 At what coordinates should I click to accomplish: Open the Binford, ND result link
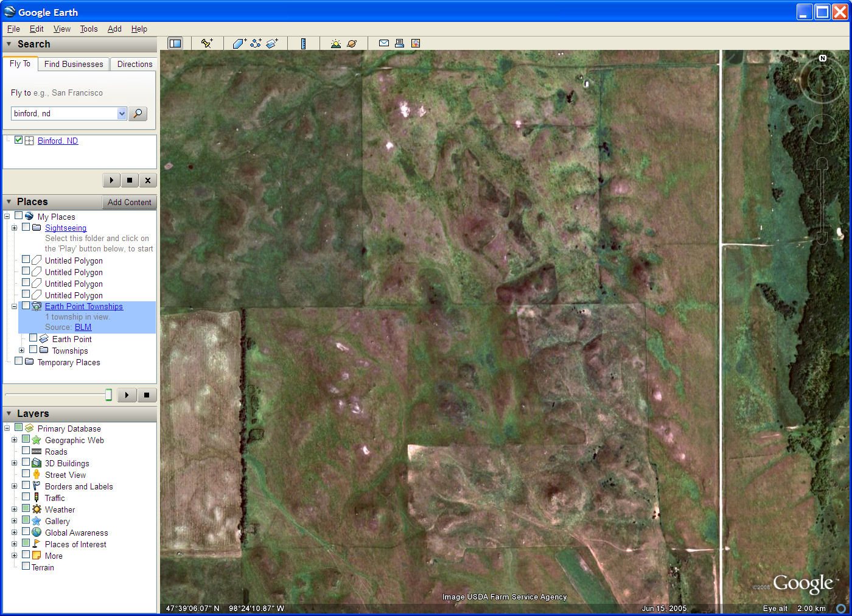(58, 141)
